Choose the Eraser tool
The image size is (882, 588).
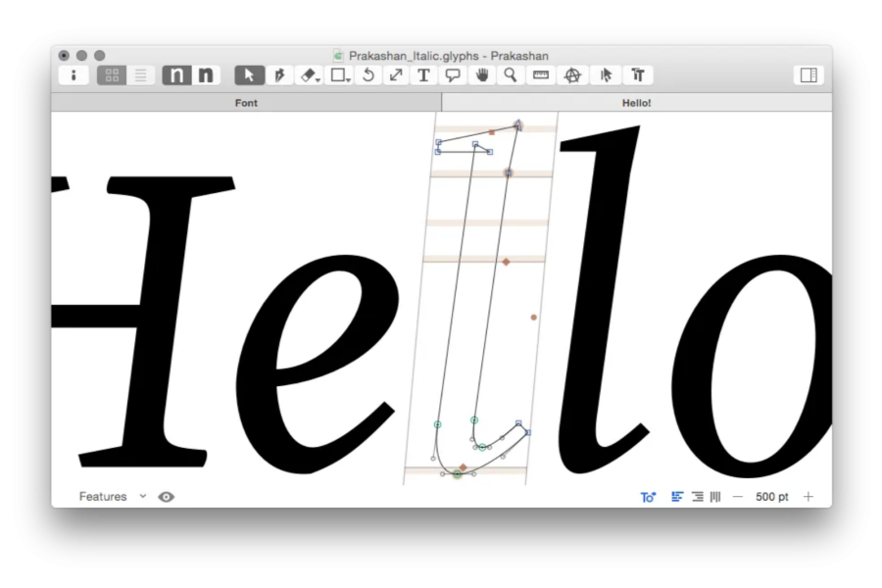(x=309, y=75)
